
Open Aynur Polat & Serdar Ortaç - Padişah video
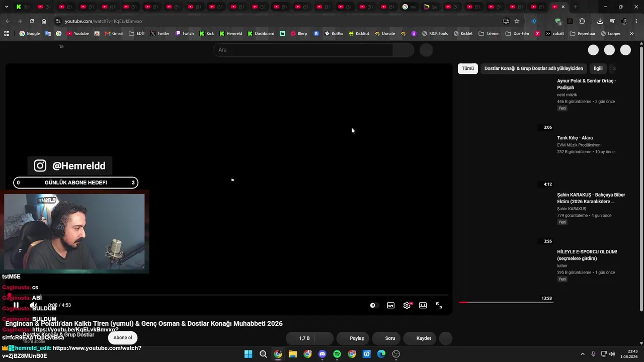(x=586, y=84)
